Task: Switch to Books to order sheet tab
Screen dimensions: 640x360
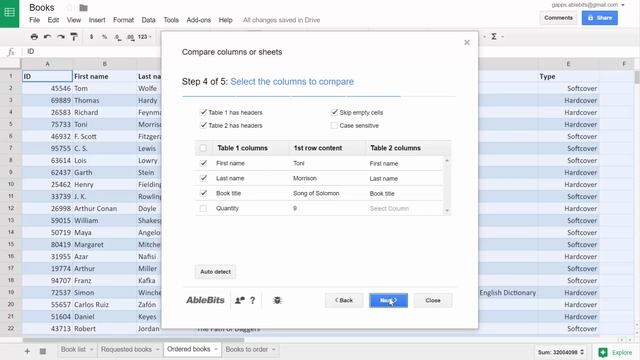Action: [x=247, y=350]
